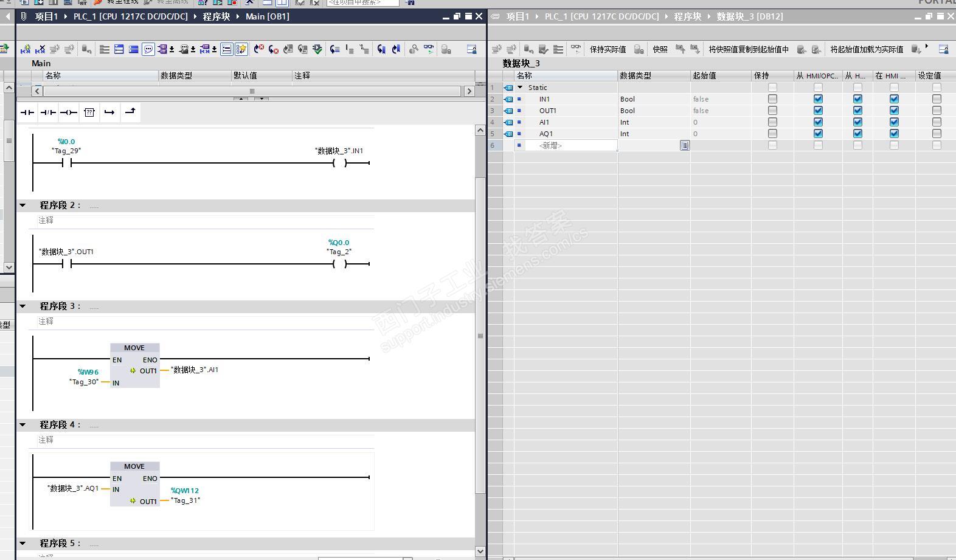Click the green check icon in Main toolbar
Image resolution: width=956 pixels, height=560 pixels.
tap(317, 49)
